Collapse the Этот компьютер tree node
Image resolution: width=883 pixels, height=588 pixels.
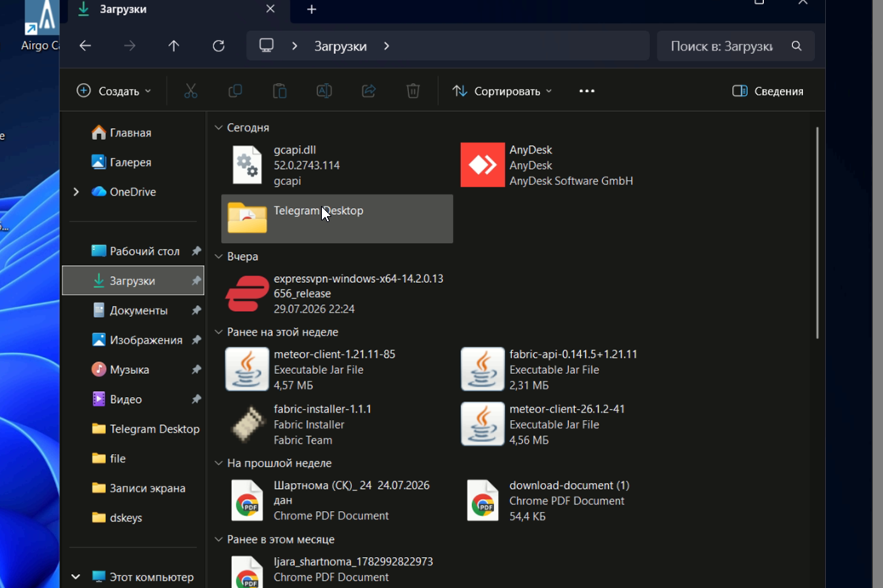click(x=76, y=577)
